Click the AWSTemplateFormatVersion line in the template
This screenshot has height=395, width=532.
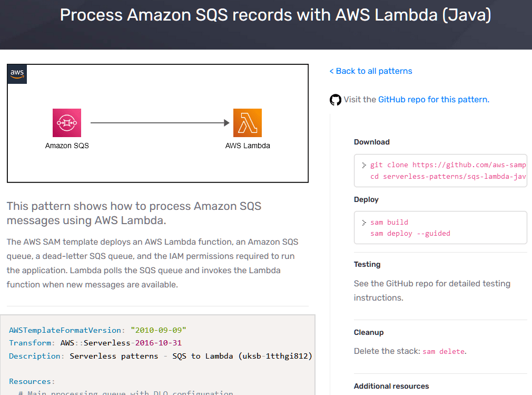[97, 330]
